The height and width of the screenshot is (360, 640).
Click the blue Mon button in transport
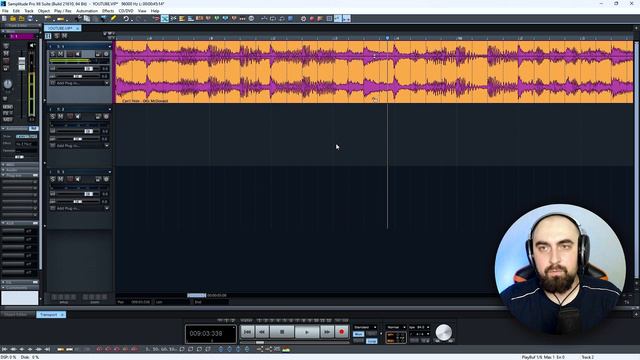pos(358,334)
